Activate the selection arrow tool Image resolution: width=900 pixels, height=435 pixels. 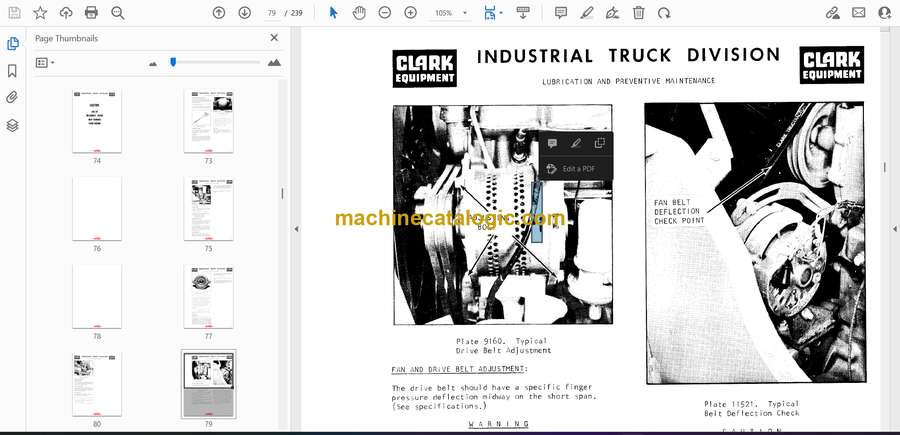pos(333,13)
